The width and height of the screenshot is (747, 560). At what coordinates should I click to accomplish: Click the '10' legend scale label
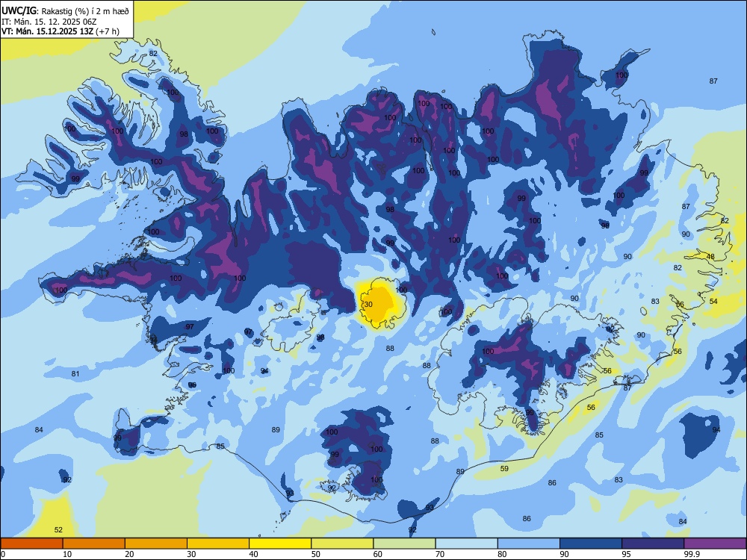(67, 554)
